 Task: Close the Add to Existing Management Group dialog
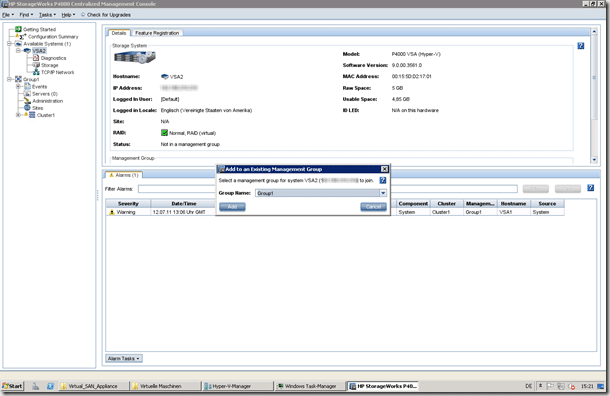tap(384, 169)
